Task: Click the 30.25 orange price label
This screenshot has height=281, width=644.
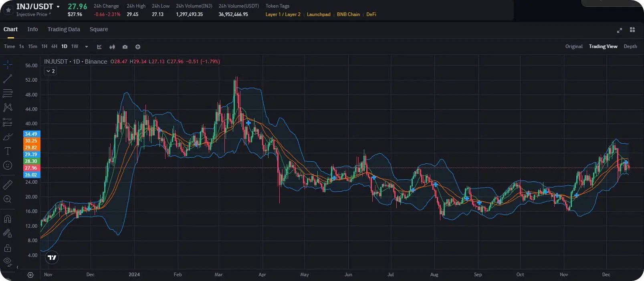Action: pos(31,141)
